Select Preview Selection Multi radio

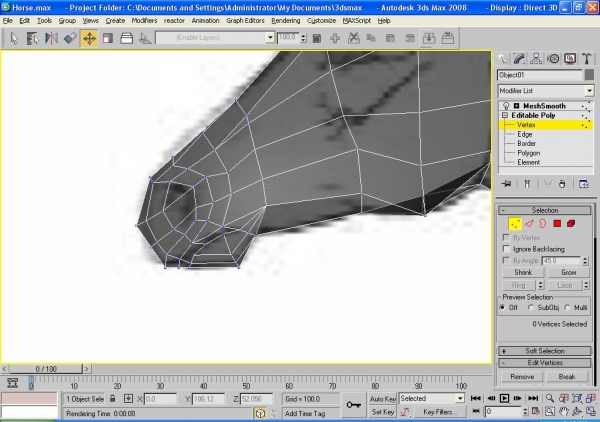(x=567, y=307)
